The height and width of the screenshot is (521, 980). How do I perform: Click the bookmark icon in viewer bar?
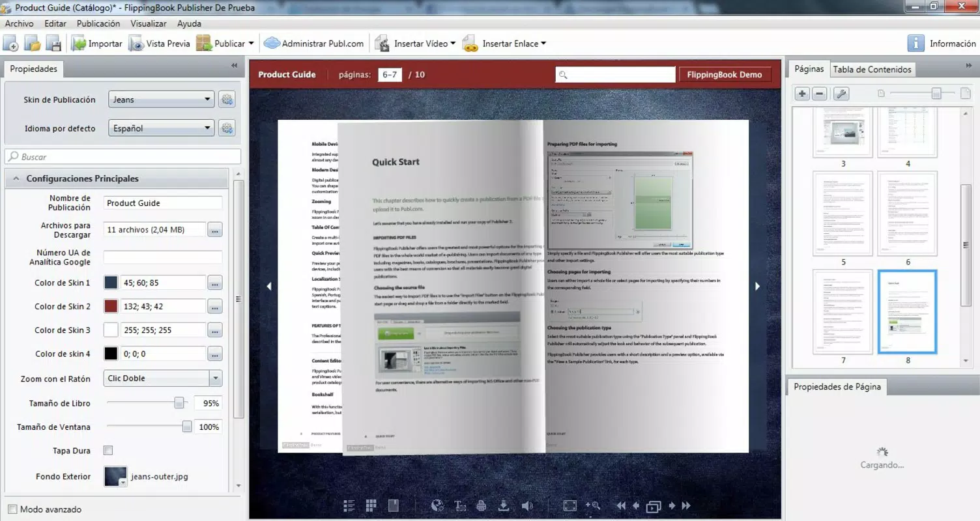click(x=394, y=505)
